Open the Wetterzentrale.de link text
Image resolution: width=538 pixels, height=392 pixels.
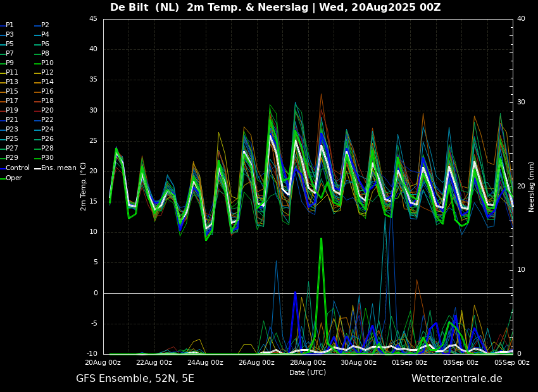pos(456,378)
